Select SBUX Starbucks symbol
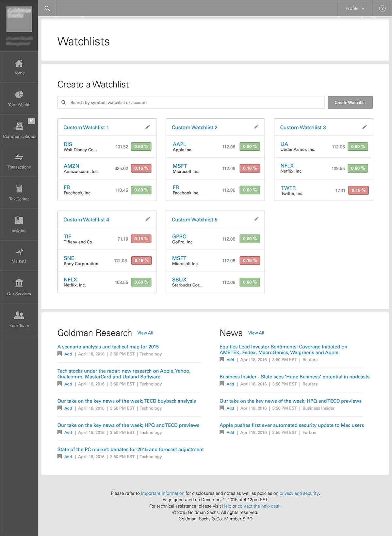Image resolution: width=392 pixels, height=536 pixels. [179, 280]
